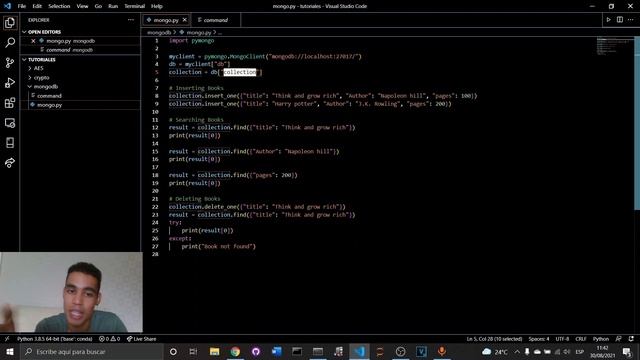Click the editor vertical scrollbar

[637, 122]
